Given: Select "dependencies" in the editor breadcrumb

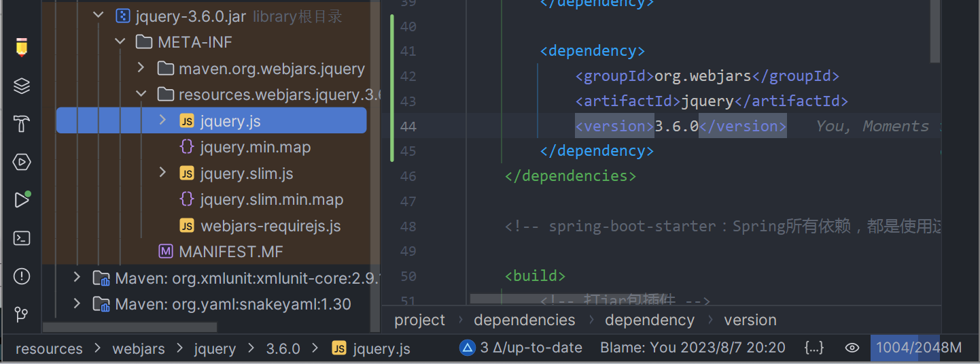Looking at the screenshot, I should point(524,320).
